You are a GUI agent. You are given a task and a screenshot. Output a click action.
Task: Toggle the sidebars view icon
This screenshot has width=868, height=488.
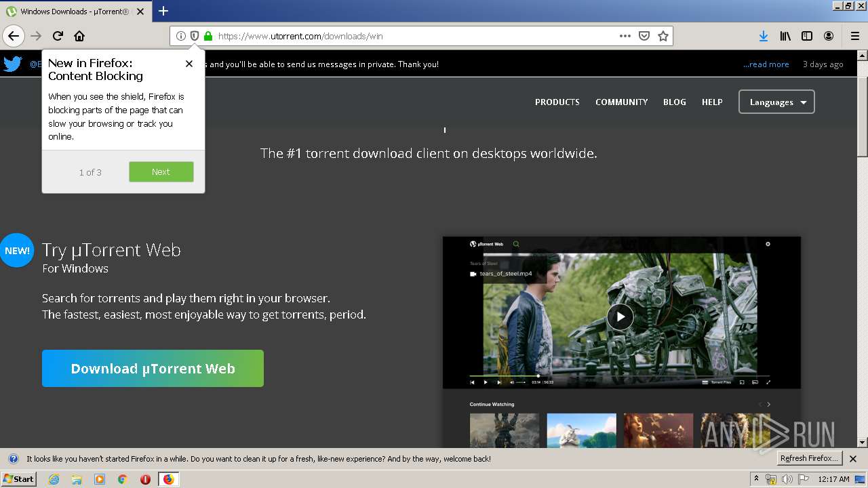click(807, 36)
